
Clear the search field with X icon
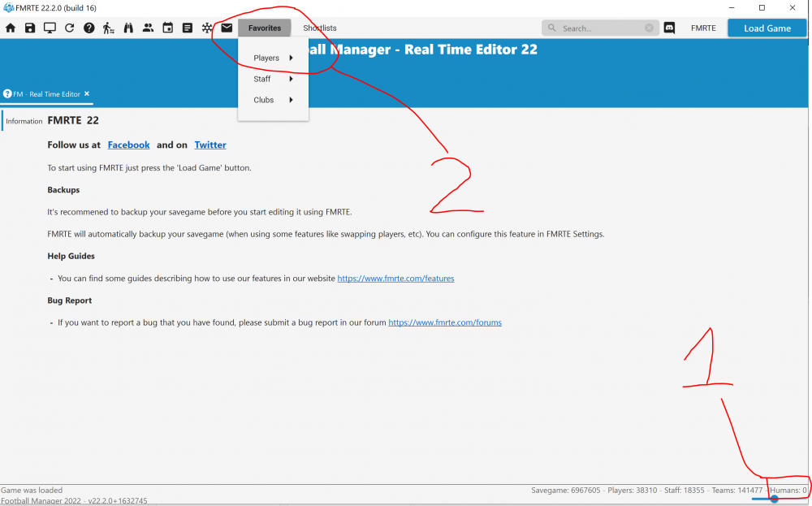[649, 28]
